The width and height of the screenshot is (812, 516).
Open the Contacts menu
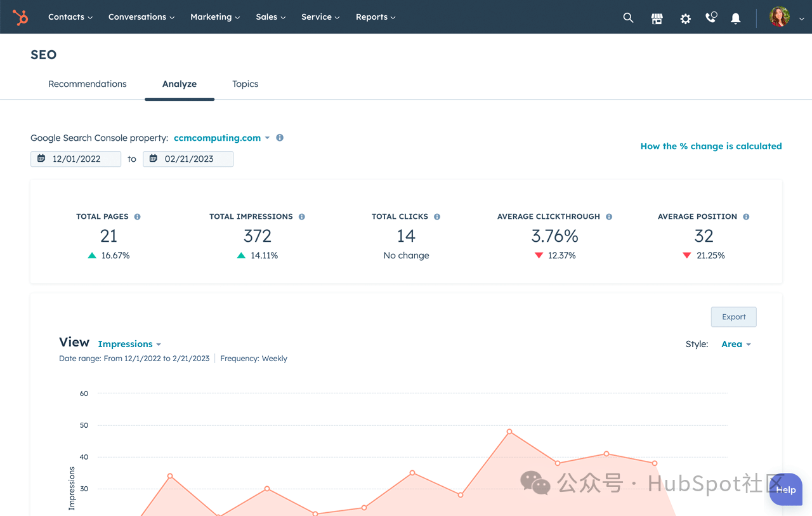click(x=70, y=17)
